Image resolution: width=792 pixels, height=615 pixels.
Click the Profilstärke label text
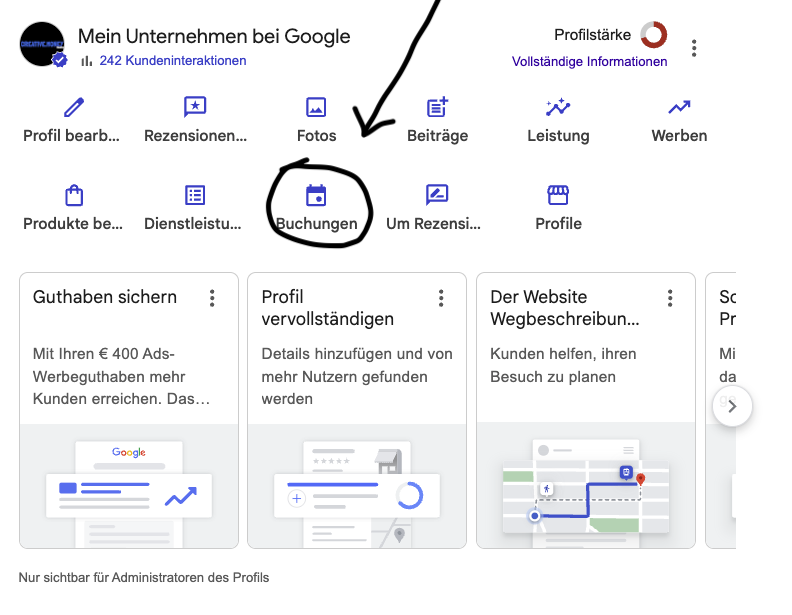592,35
